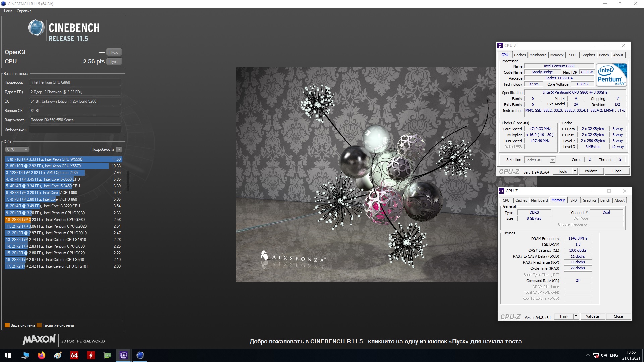Expand Подробности details arrow
The image size is (644, 362).
tap(119, 149)
